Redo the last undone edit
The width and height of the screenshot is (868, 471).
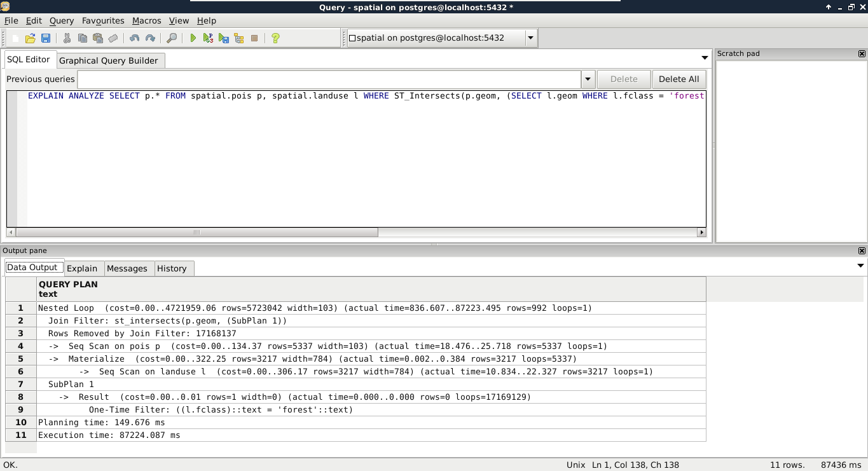coord(150,38)
